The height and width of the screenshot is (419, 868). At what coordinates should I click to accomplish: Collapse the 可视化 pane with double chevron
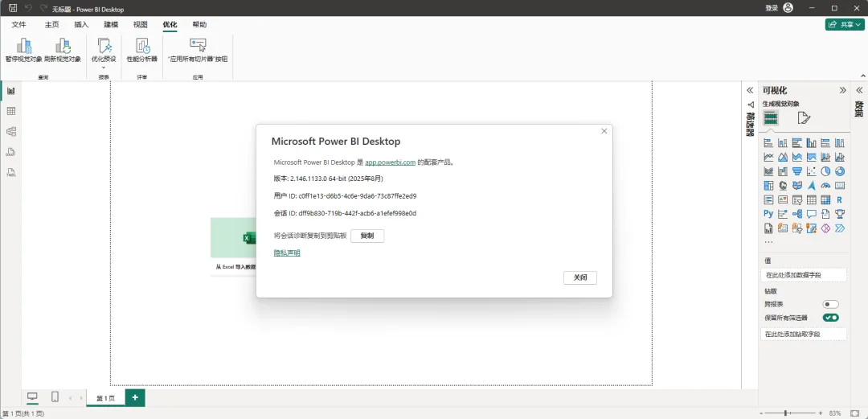(842, 90)
